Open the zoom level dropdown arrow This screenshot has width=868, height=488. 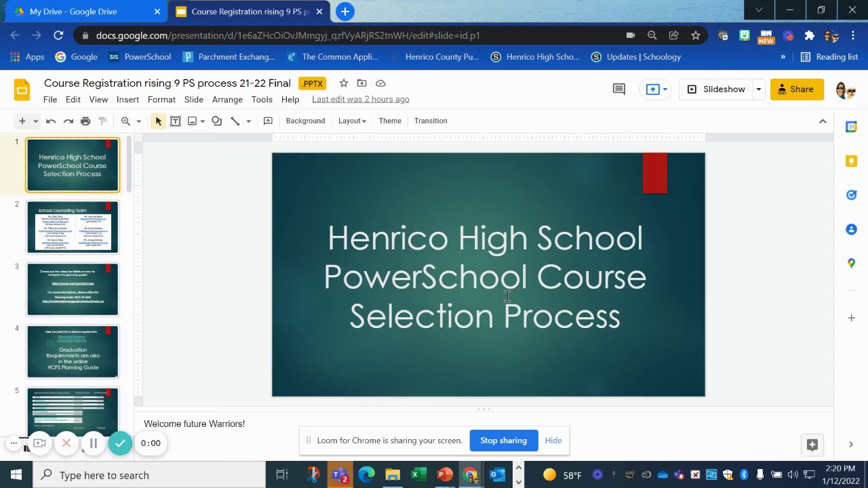138,121
